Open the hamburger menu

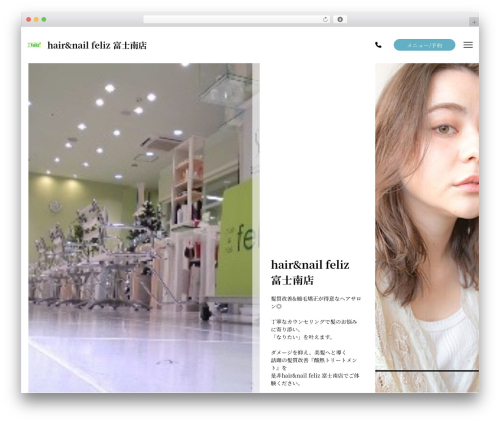pyautogui.click(x=468, y=45)
